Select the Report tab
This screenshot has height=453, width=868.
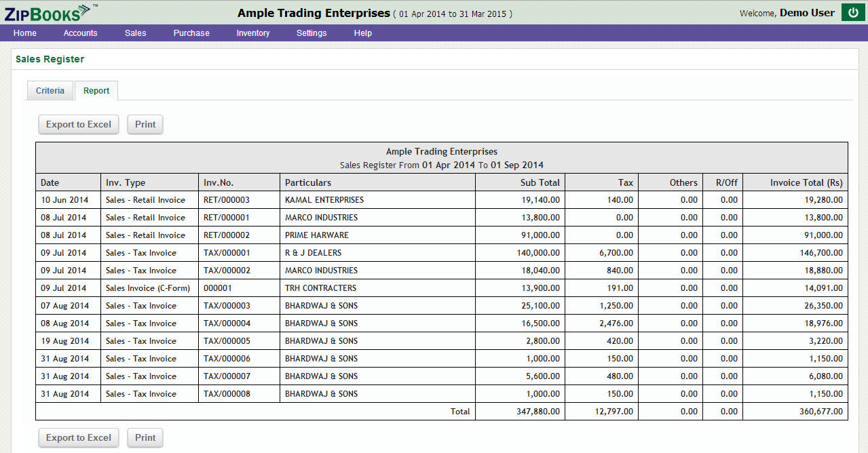[96, 91]
